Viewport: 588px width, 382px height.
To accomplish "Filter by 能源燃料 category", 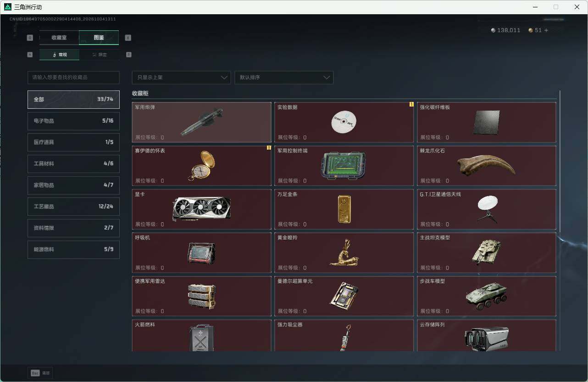I will pos(73,250).
